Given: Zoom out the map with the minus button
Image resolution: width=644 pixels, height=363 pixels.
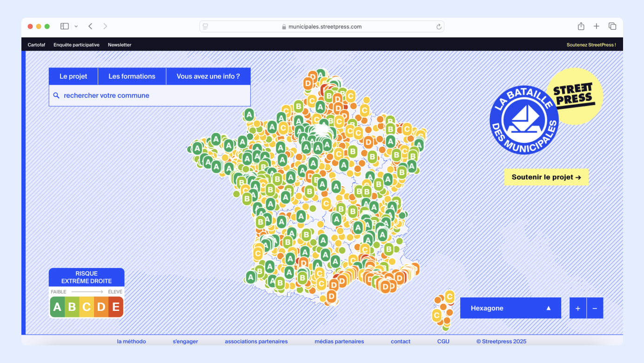Looking at the screenshot, I should click(x=595, y=308).
